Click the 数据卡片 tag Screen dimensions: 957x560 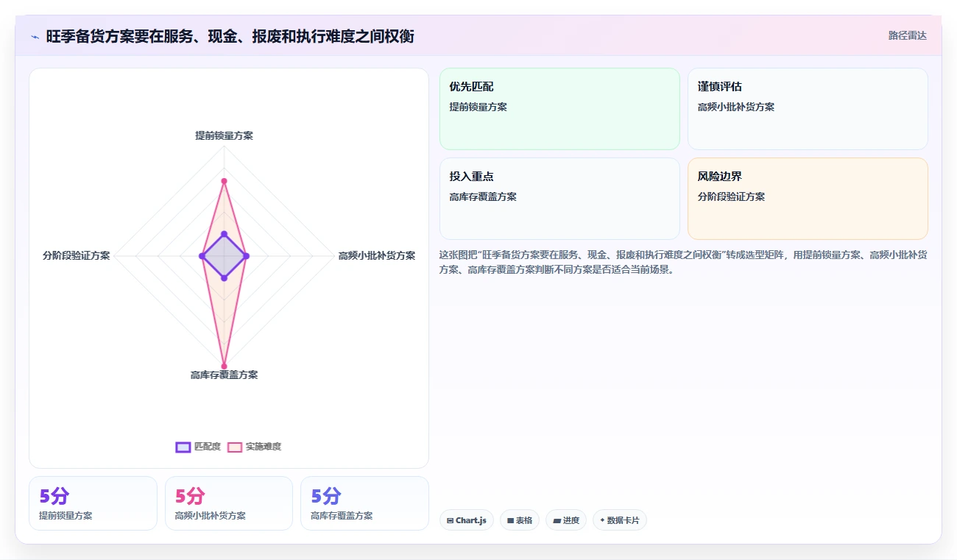pyautogui.click(x=620, y=520)
